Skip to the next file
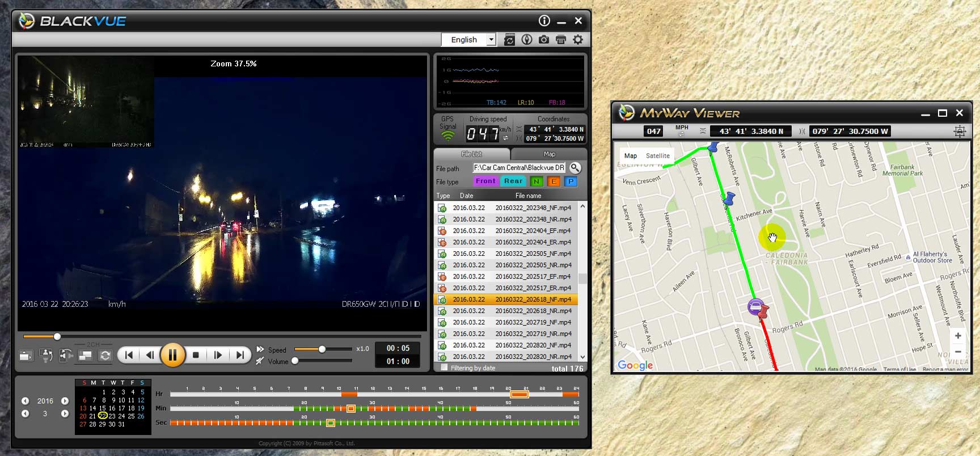The height and width of the screenshot is (456, 980). click(x=240, y=355)
